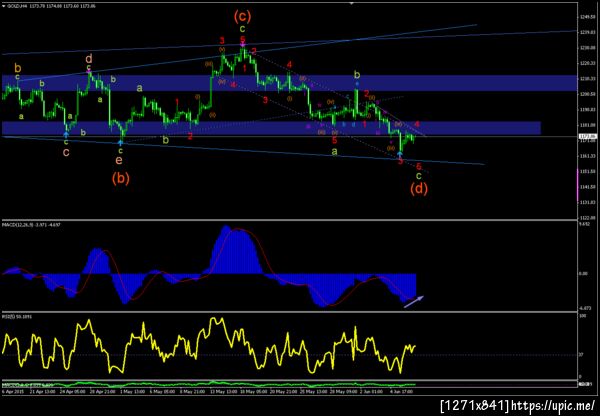Select the upper blue horizontal zone rectangle
Viewport: 600px width, 416px height.
(x=290, y=83)
